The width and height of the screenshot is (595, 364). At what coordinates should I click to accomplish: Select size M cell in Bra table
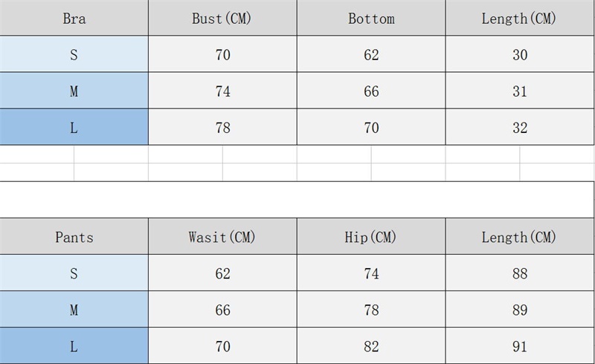[74, 91]
